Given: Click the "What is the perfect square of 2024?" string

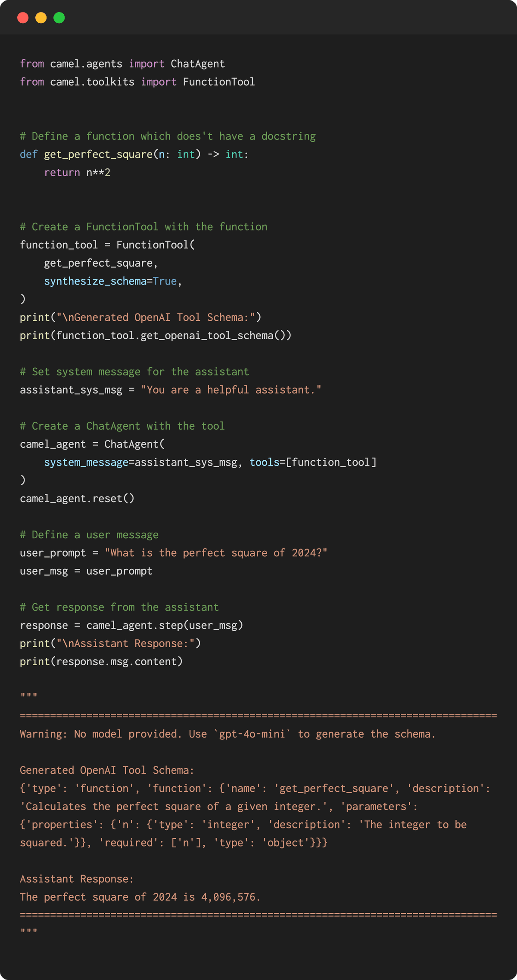Looking at the screenshot, I should (x=216, y=553).
